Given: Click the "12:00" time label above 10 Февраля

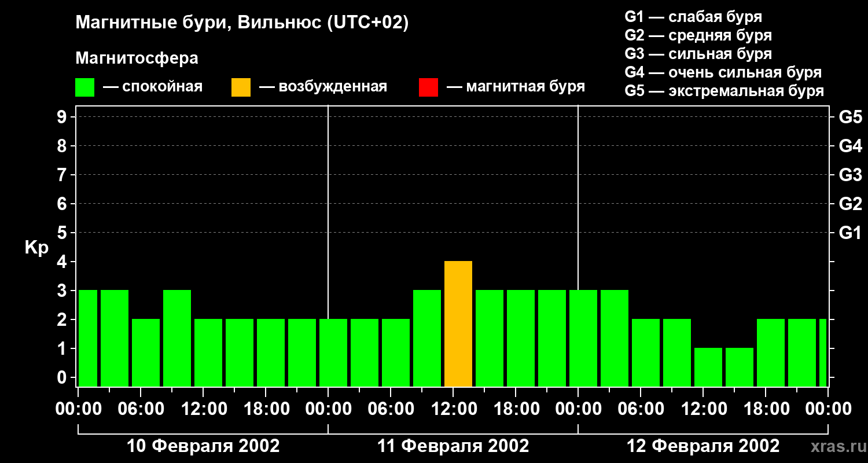Looking at the screenshot, I should click(x=203, y=409).
